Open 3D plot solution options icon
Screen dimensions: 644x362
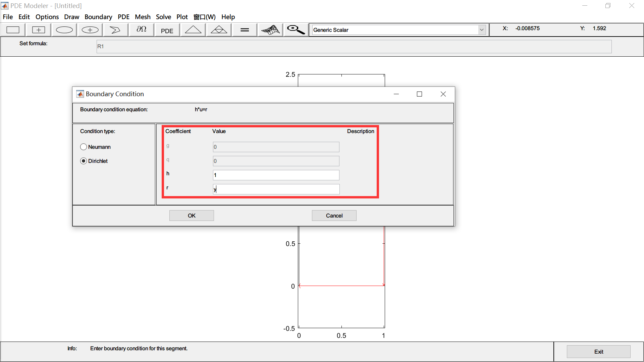pyautogui.click(x=270, y=29)
